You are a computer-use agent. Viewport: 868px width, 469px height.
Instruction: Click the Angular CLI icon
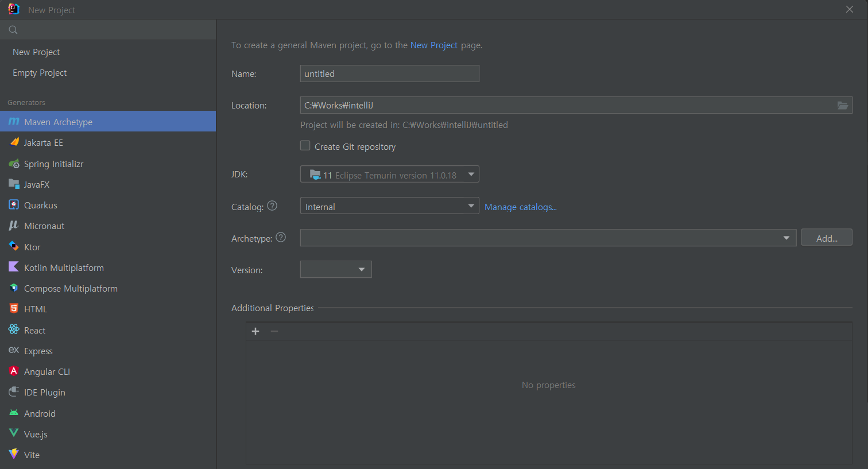pyautogui.click(x=14, y=371)
